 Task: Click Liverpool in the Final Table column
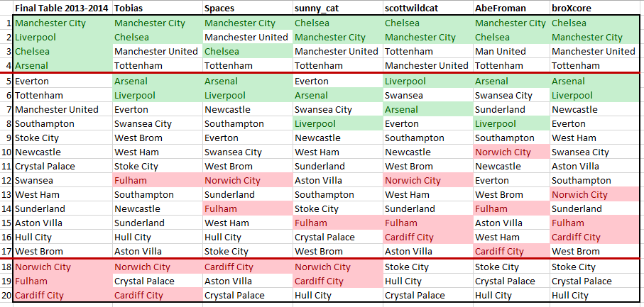(x=62, y=38)
